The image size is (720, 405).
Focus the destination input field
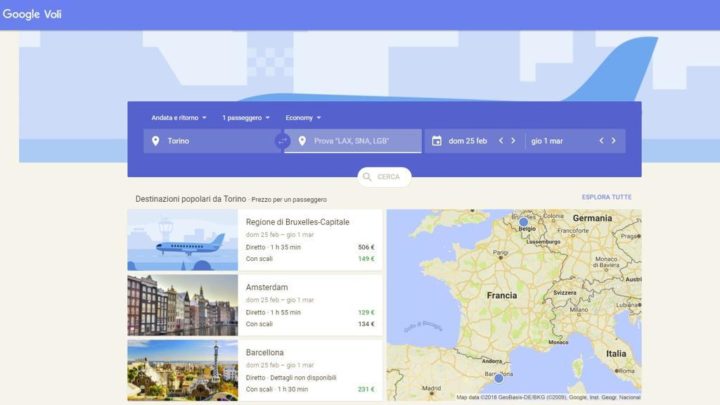coord(353,141)
